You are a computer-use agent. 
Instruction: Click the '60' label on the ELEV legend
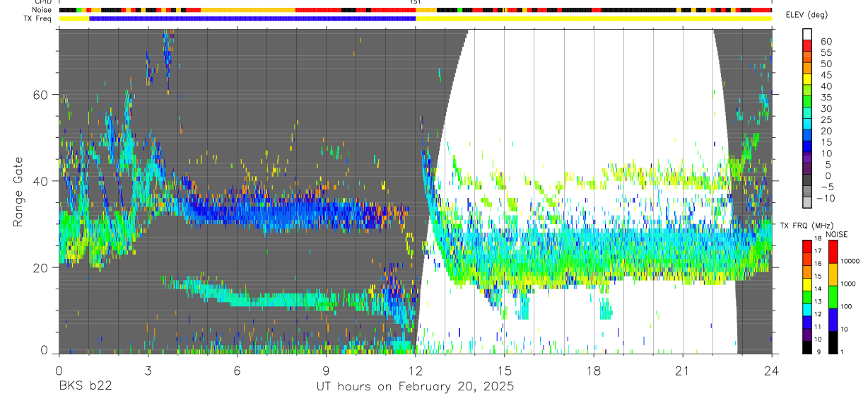[826, 41]
